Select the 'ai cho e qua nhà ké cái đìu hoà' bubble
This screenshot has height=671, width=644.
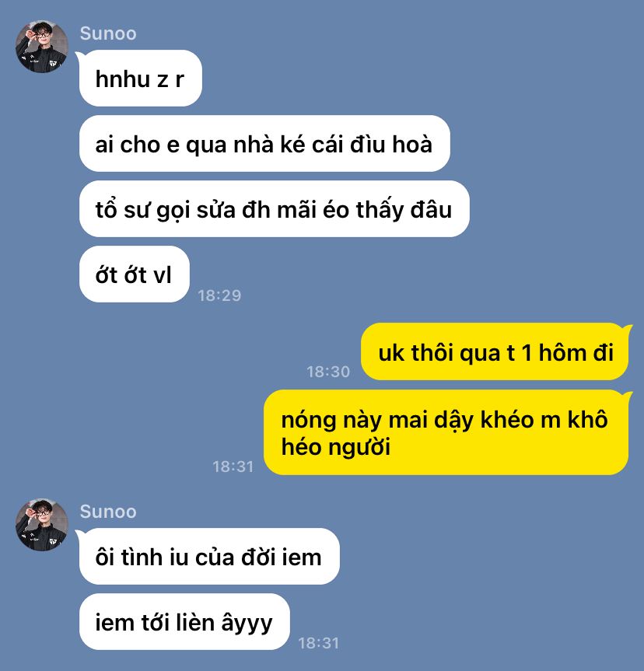[264, 143]
